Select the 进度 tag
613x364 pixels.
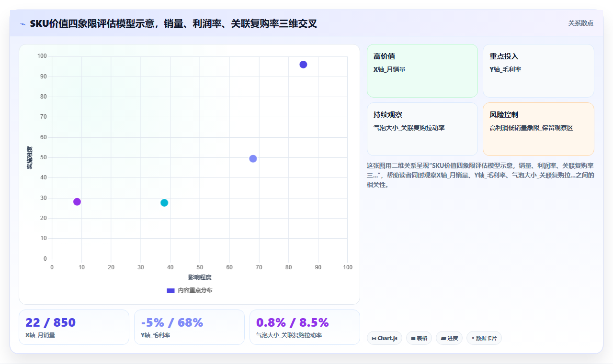(x=449, y=338)
